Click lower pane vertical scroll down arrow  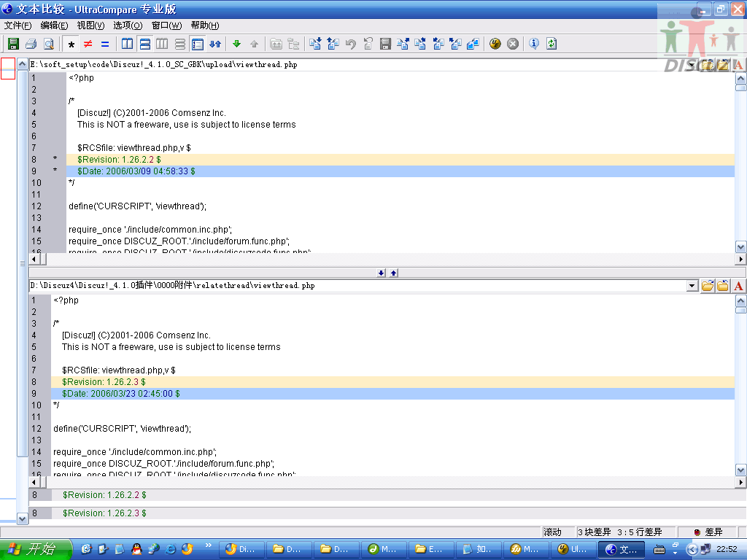click(741, 470)
